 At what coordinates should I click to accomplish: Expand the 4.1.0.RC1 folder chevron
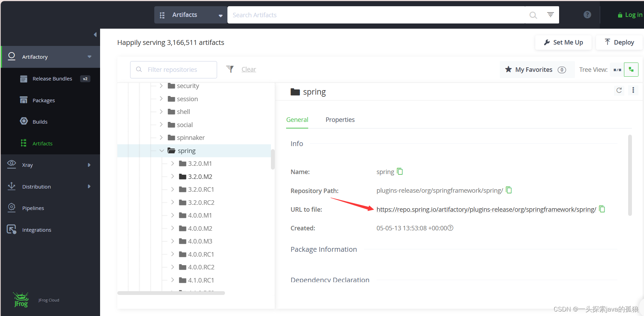pos(173,280)
